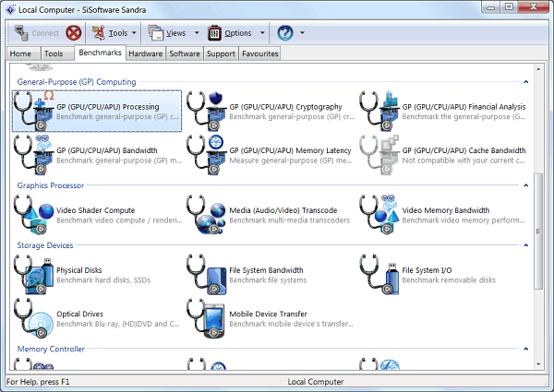This screenshot has height=392, width=554.
Task: Open GP Memory Latency benchmark icon
Action: (x=207, y=155)
